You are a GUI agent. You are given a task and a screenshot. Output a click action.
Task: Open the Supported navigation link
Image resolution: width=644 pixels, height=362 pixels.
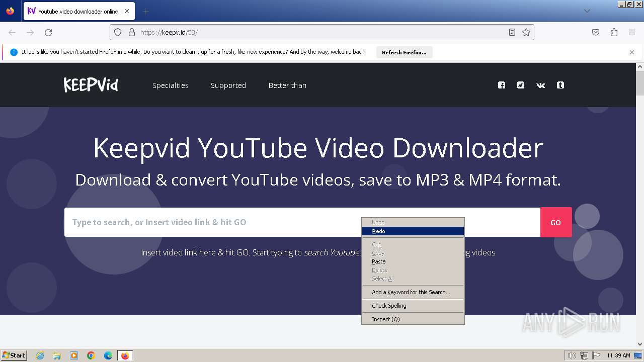click(x=228, y=85)
